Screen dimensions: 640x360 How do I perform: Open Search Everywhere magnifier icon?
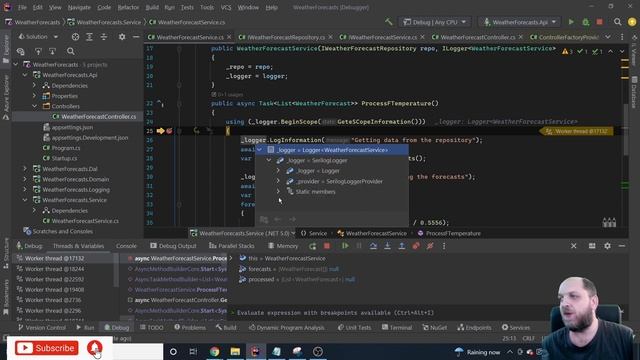618,22
